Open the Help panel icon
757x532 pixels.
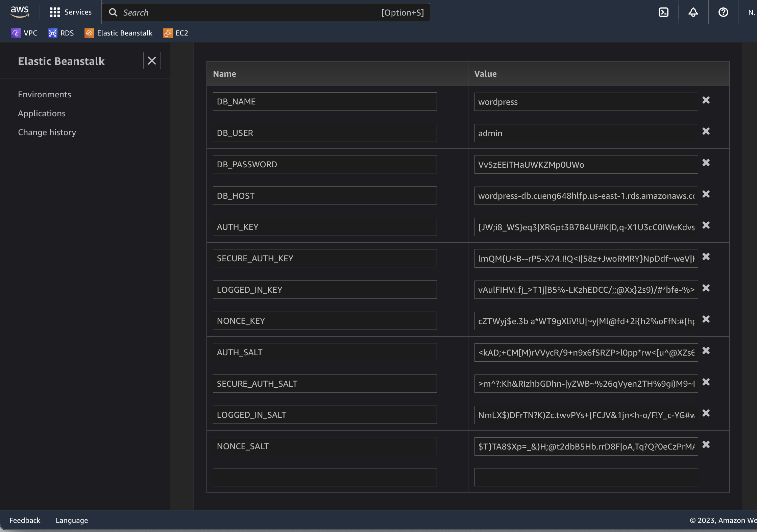[x=723, y=12]
